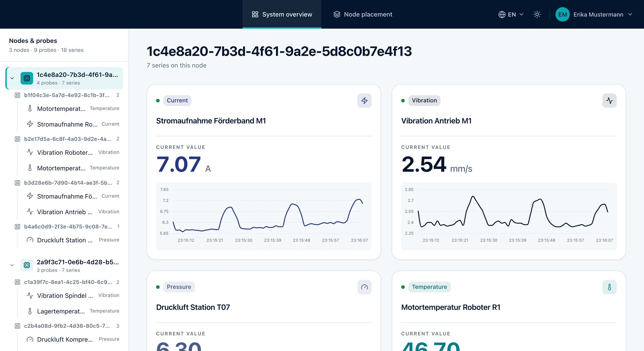Image resolution: width=644 pixels, height=351 pixels.
Task: Open Vibration Antrieb series in sidebar
Action: point(72,212)
